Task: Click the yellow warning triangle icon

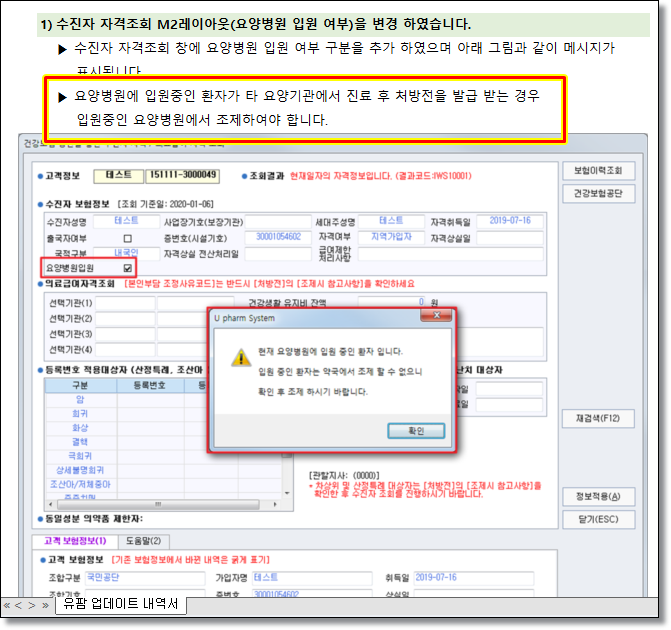Action: tap(240, 357)
